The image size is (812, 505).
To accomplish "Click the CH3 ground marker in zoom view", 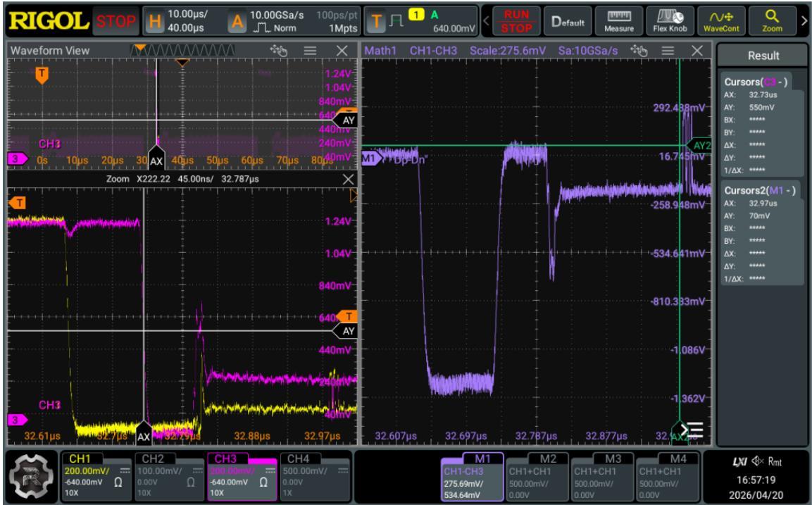I will pos(17,420).
